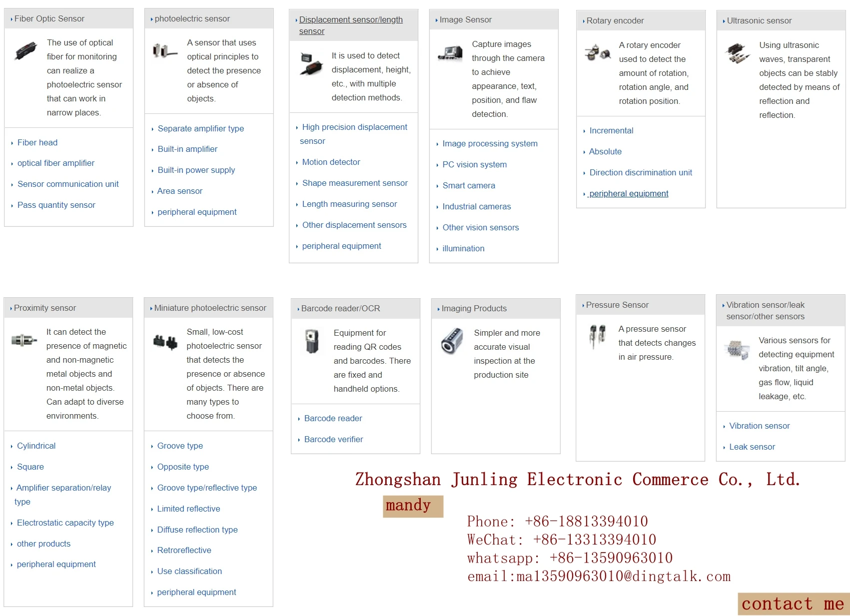850x616 pixels.
Task: Open the Pressure Sensor category heading
Action: [617, 305]
